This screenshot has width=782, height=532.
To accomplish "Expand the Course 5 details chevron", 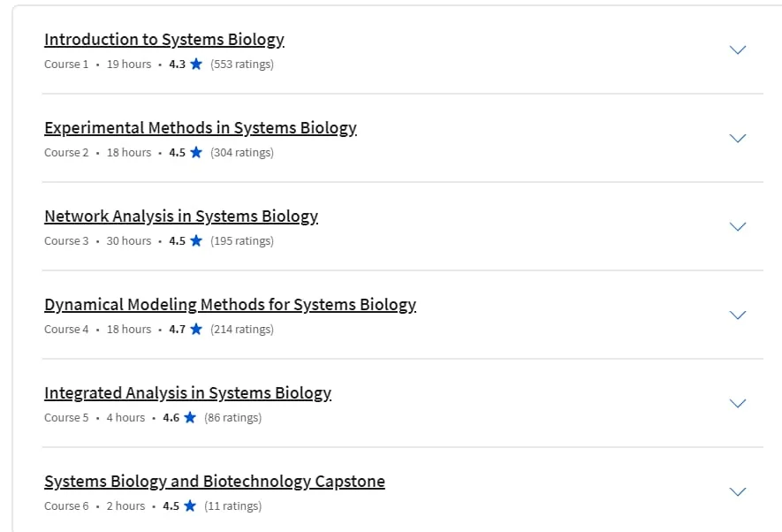I will pos(738,403).
